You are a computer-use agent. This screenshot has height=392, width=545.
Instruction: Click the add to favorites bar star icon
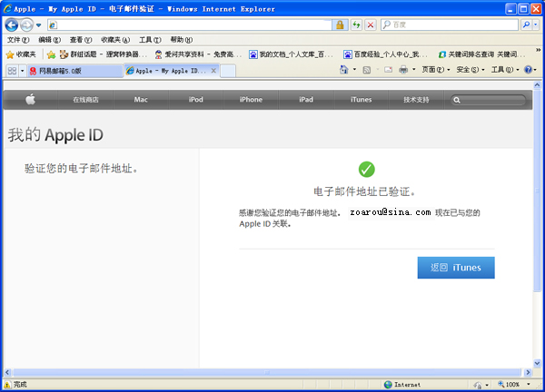point(51,54)
